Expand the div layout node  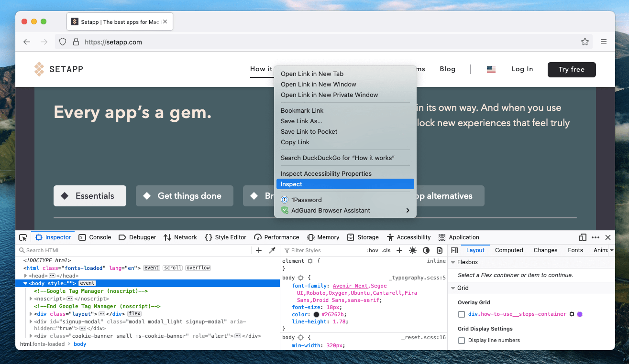tap(31, 314)
